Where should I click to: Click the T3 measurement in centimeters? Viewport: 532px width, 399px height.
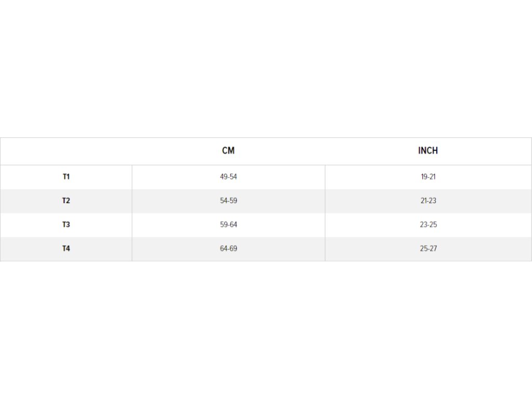[x=229, y=224]
